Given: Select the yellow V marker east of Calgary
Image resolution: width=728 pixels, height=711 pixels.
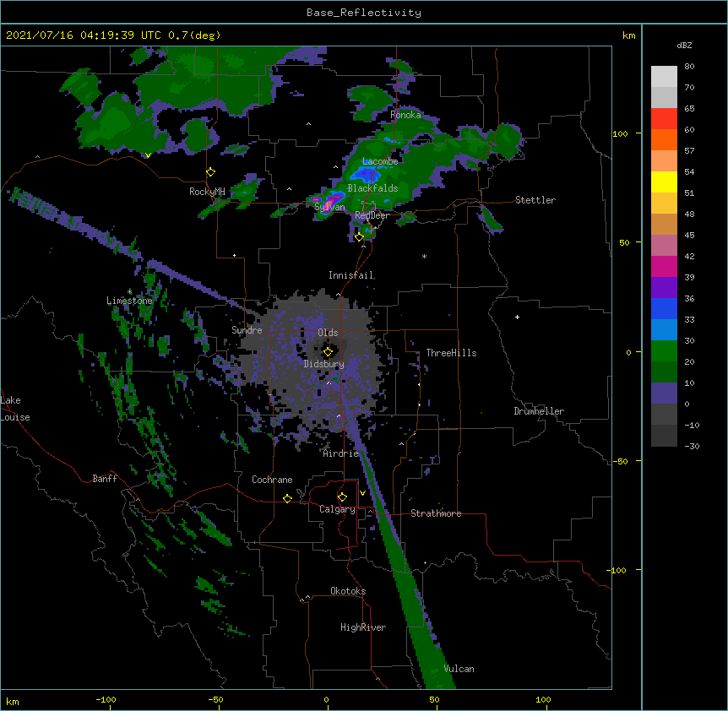Looking at the screenshot, I should [x=362, y=493].
